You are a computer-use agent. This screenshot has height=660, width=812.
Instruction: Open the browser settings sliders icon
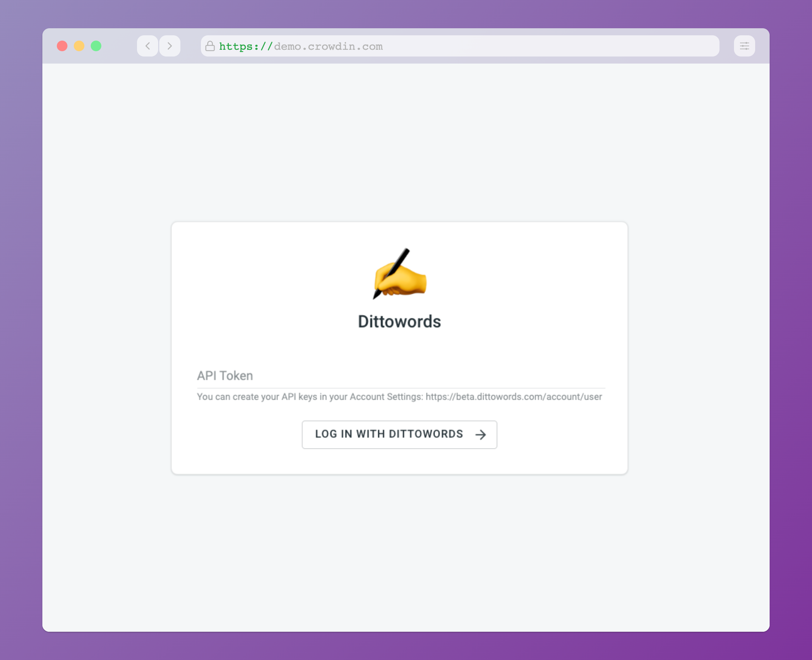point(744,46)
